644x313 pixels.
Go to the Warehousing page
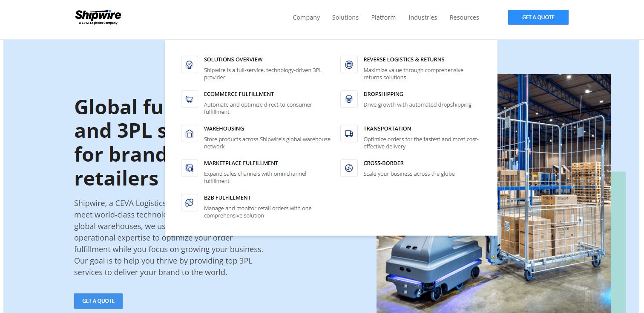(224, 129)
